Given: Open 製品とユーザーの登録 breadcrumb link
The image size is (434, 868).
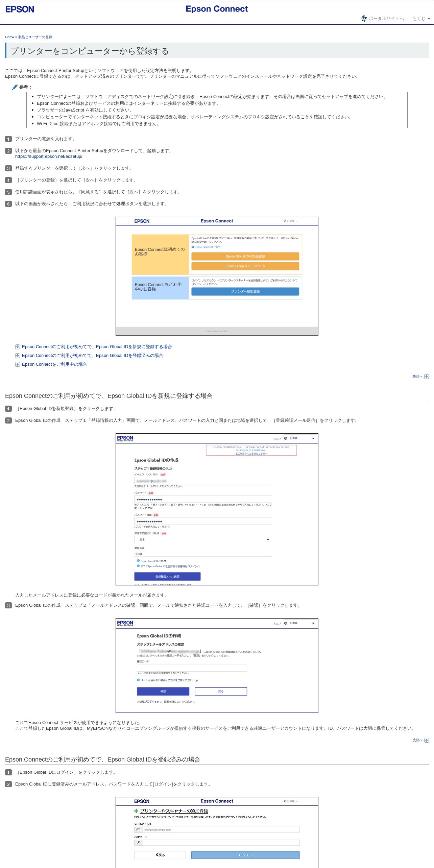Looking at the screenshot, I should 35,37.
